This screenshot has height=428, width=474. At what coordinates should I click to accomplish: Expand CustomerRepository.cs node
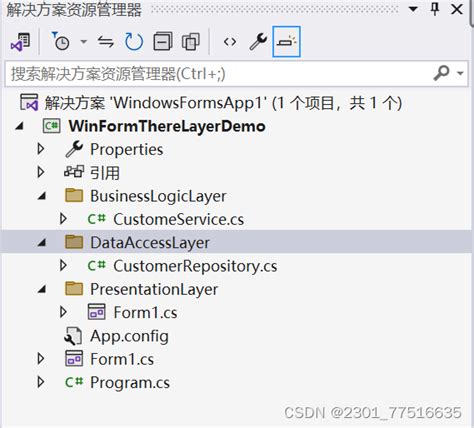pyautogui.click(x=63, y=266)
